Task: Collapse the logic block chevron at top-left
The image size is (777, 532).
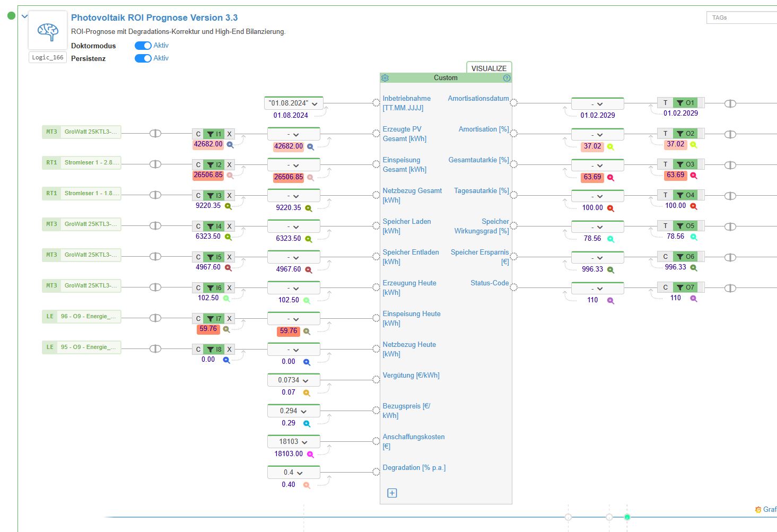Action: [x=24, y=16]
